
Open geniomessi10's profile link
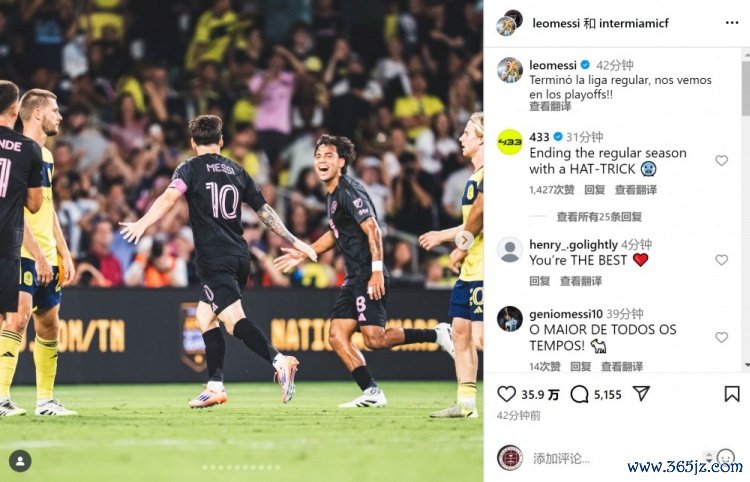566,314
